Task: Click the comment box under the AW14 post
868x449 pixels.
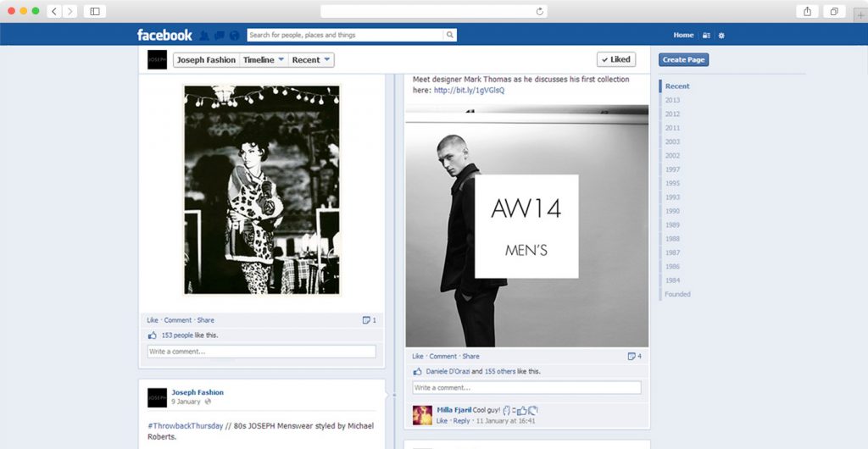Action: click(x=526, y=388)
